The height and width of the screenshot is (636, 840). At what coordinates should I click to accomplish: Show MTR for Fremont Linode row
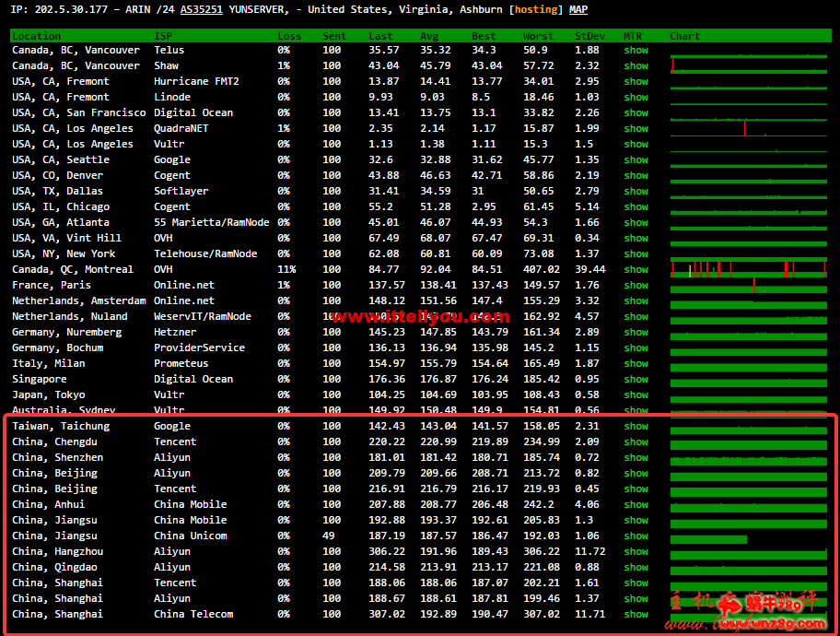pos(636,97)
